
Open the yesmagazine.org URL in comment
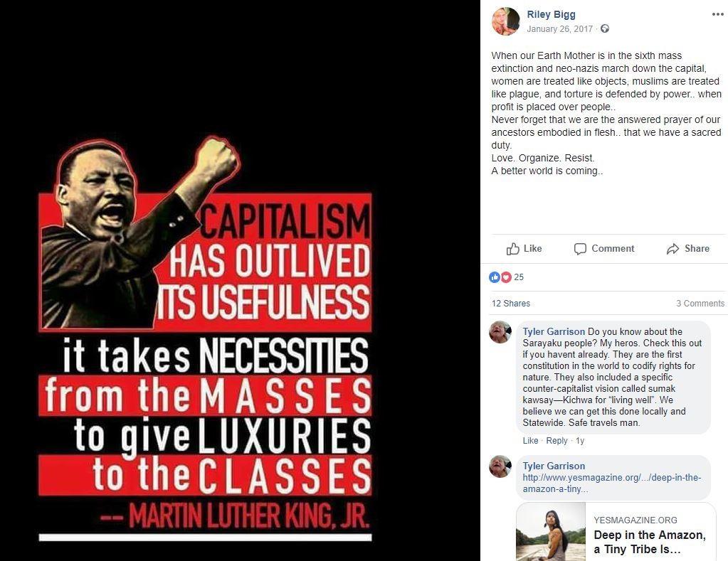pos(612,483)
